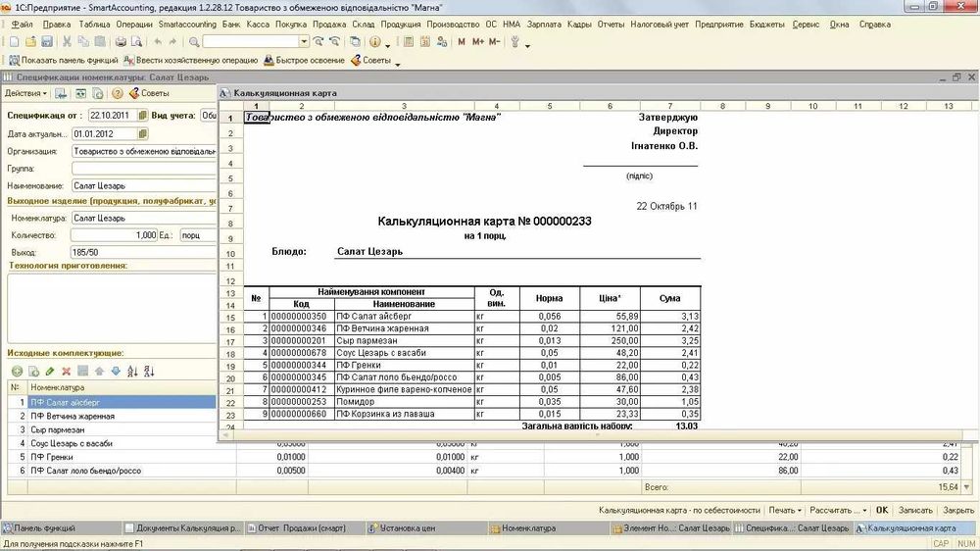Click the Save diskette icon
The height and width of the screenshot is (551, 980).
click(x=45, y=42)
